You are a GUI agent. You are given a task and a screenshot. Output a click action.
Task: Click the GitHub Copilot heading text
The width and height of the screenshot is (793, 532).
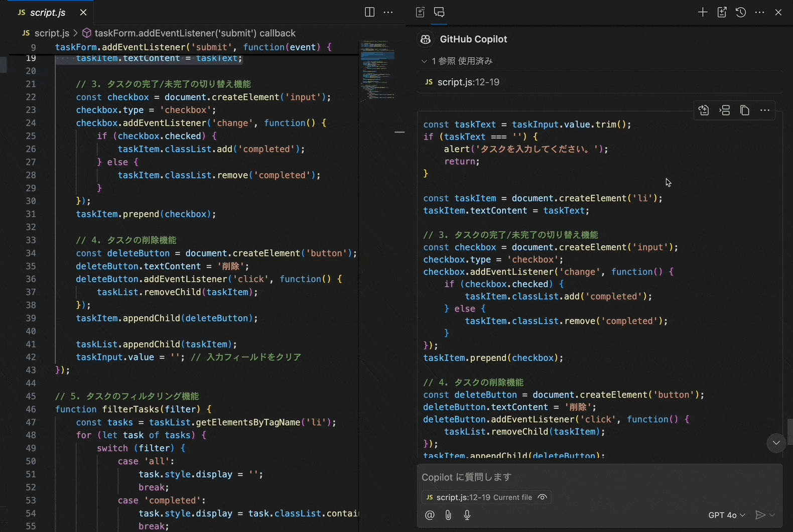point(473,39)
